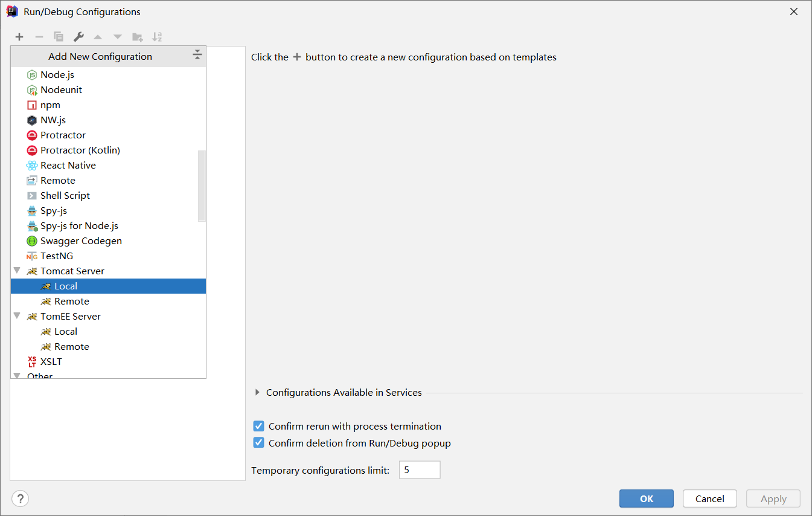Click the XSLT icon
Screen dimensions: 812x516
coord(32,362)
